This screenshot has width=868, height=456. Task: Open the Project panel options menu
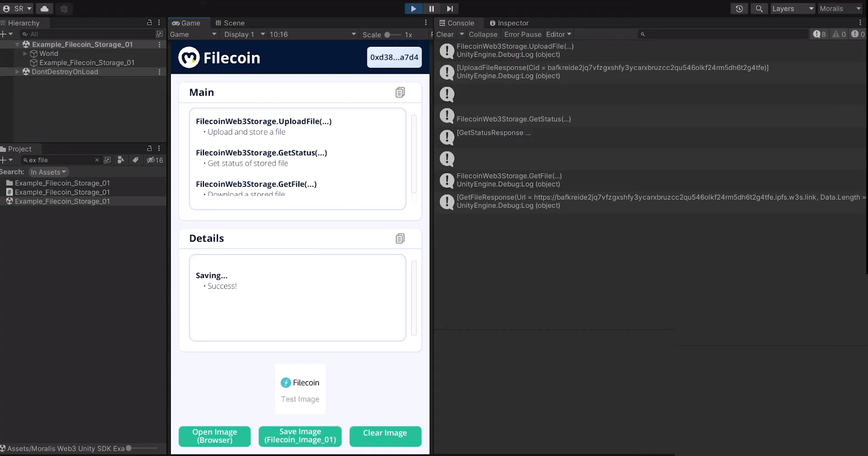point(159,148)
